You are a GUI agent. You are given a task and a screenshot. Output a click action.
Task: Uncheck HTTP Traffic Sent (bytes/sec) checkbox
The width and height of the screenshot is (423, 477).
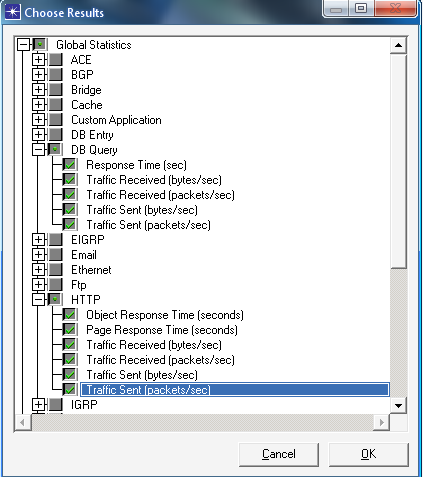[x=70, y=375]
